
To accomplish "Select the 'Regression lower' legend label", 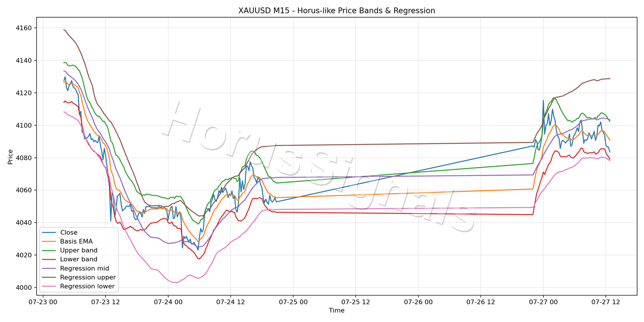I will click(x=87, y=287).
